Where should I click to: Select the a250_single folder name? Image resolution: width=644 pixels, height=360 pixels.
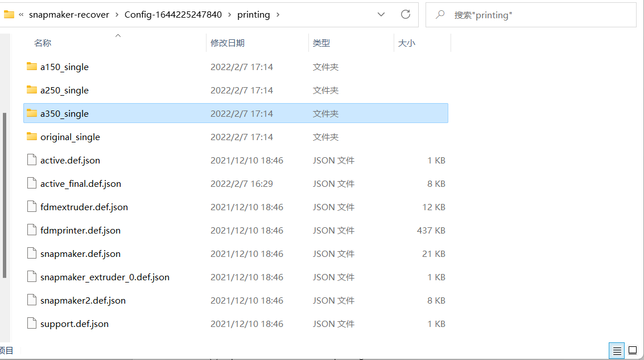point(64,90)
